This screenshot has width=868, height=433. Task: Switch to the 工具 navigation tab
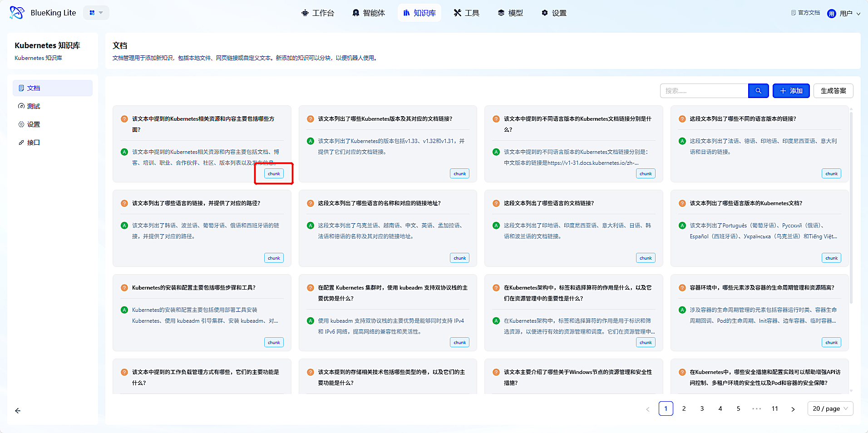click(x=466, y=13)
